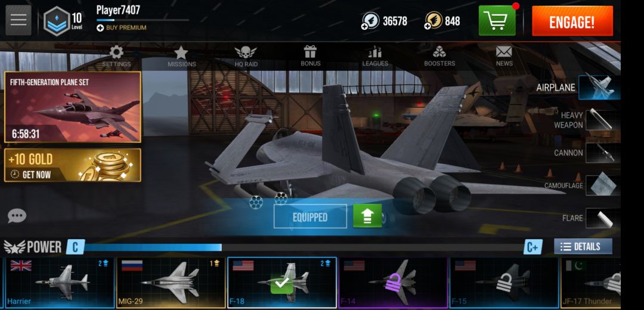
Task: Open the chat speech bubble
Action: click(17, 216)
